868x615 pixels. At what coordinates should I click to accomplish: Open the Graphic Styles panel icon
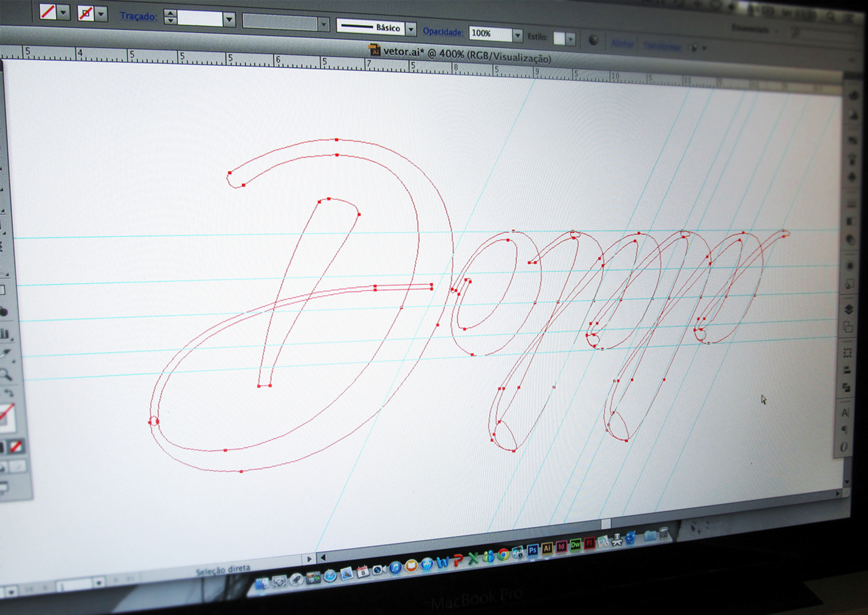pos(849,284)
